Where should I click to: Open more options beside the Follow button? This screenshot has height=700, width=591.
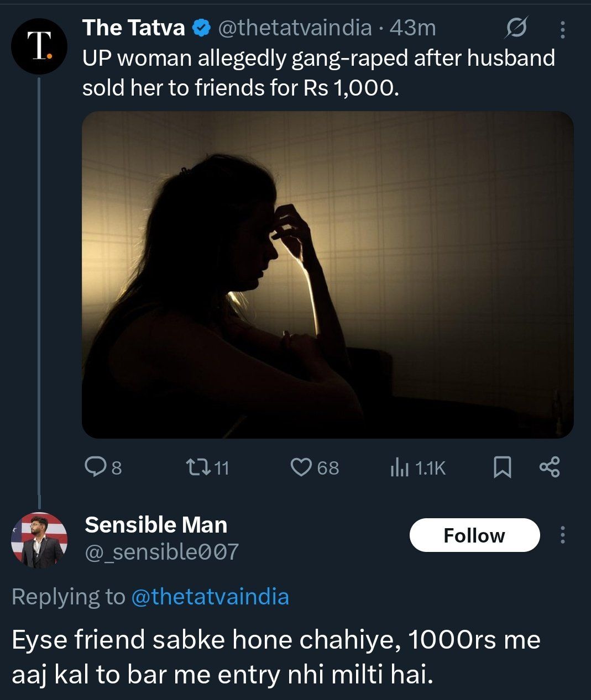click(562, 535)
